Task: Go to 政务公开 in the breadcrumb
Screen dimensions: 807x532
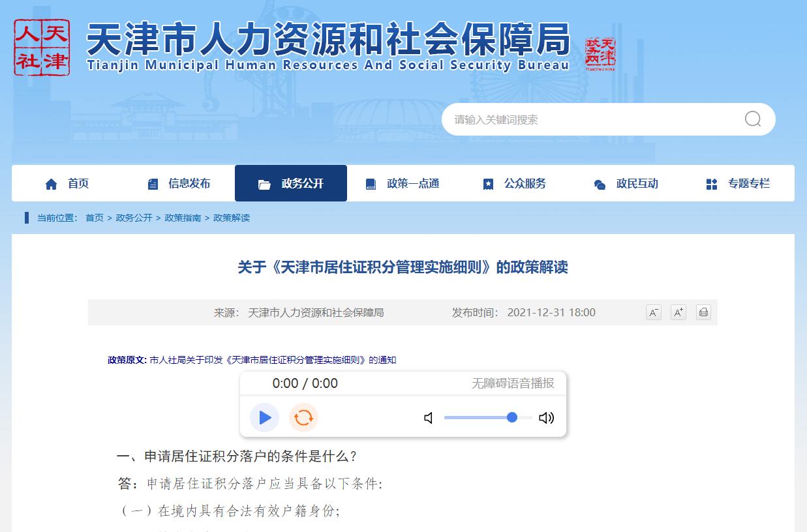Action: pos(134,218)
